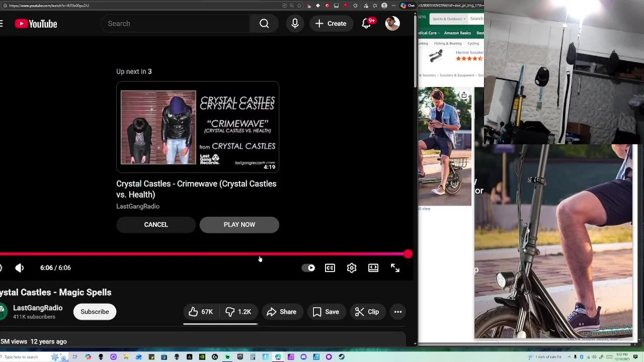Viewport: 644px width, 362px height.
Task: Subscribe to LastGangRadio channel
Action: pyautogui.click(x=95, y=312)
